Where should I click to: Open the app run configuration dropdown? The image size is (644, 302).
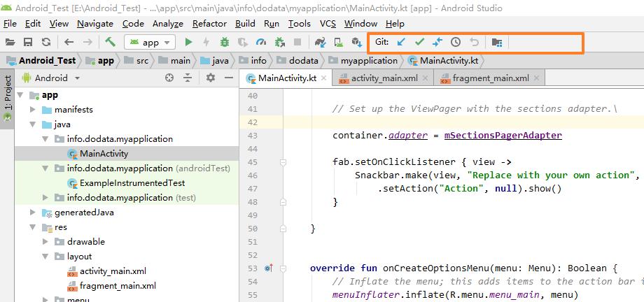tap(150, 43)
